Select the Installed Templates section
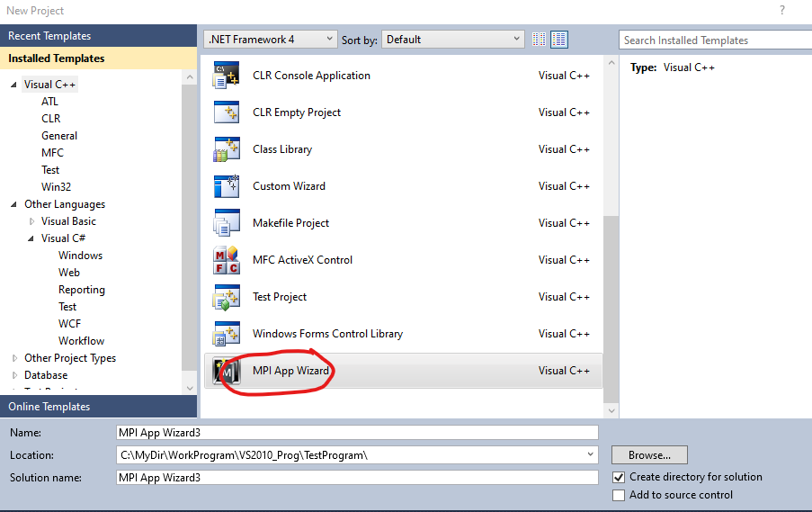 [x=98, y=58]
